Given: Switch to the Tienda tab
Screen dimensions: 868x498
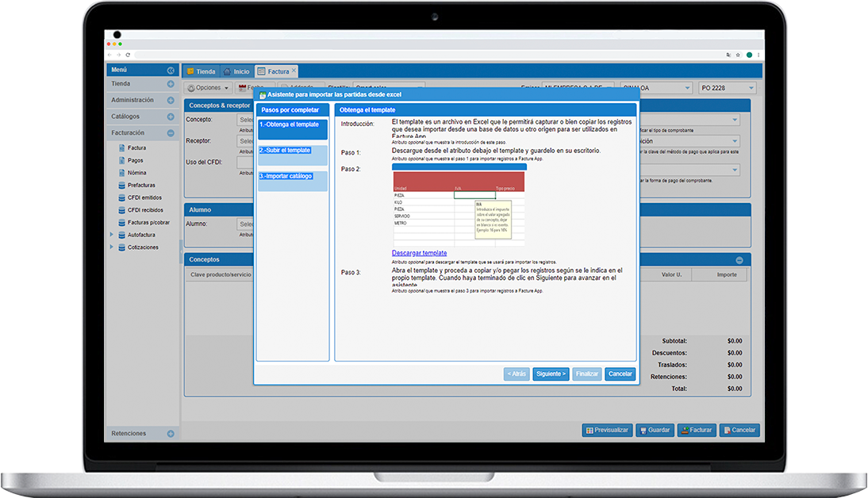Looking at the screenshot, I should 200,71.
